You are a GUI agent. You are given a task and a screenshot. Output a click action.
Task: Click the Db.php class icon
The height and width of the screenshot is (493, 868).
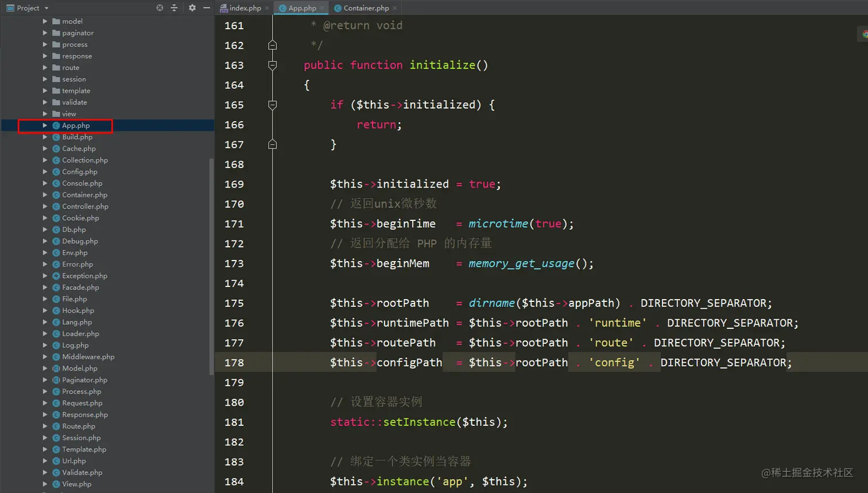56,230
